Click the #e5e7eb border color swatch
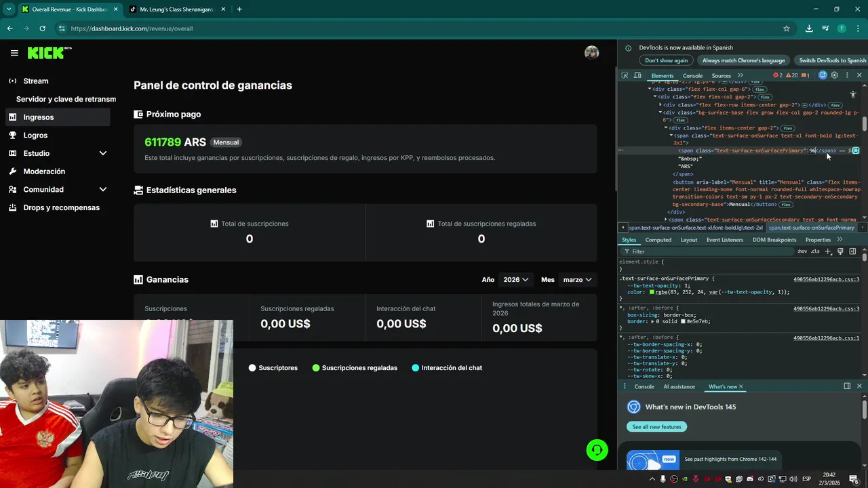 (x=684, y=321)
